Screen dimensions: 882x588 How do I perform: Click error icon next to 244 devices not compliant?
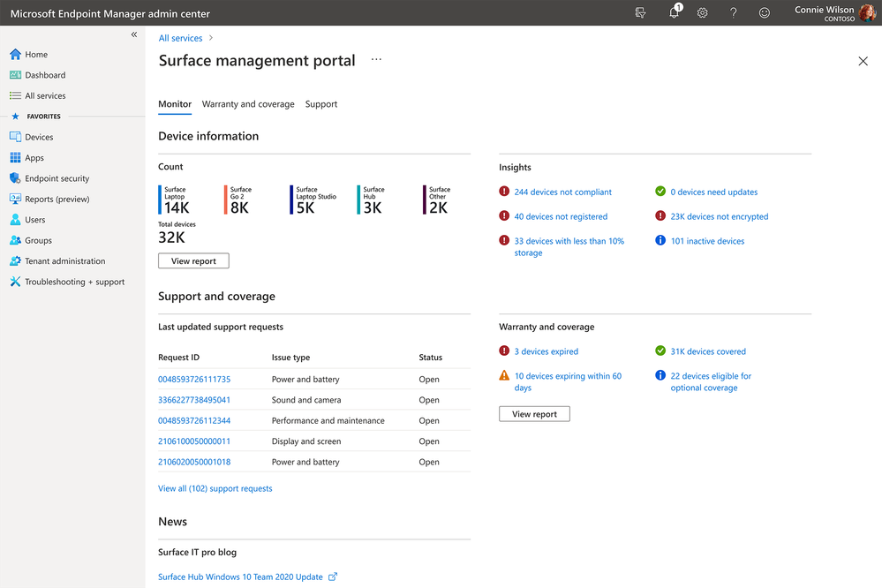[504, 192]
